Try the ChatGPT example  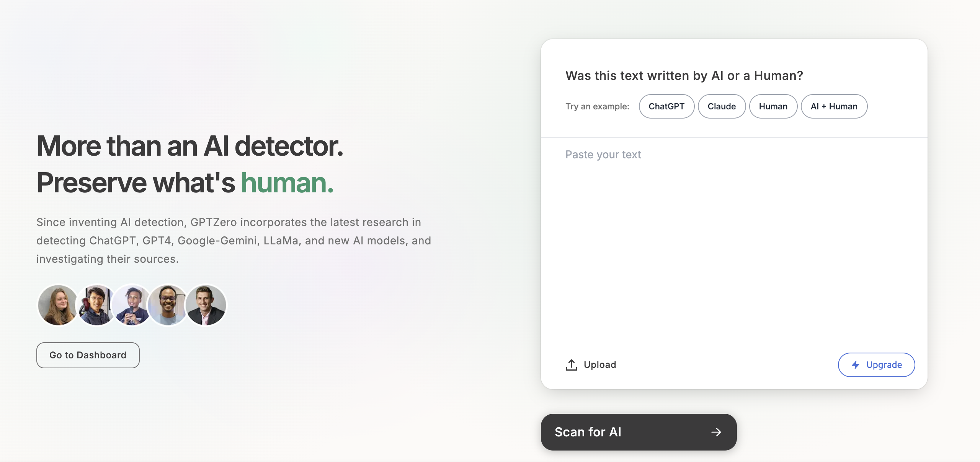click(666, 106)
